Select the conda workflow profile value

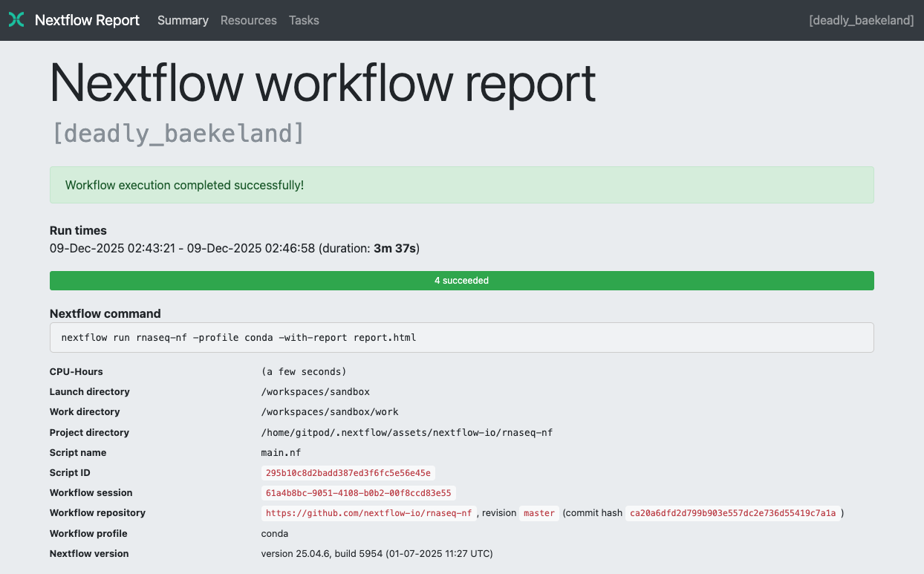pos(274,533)
